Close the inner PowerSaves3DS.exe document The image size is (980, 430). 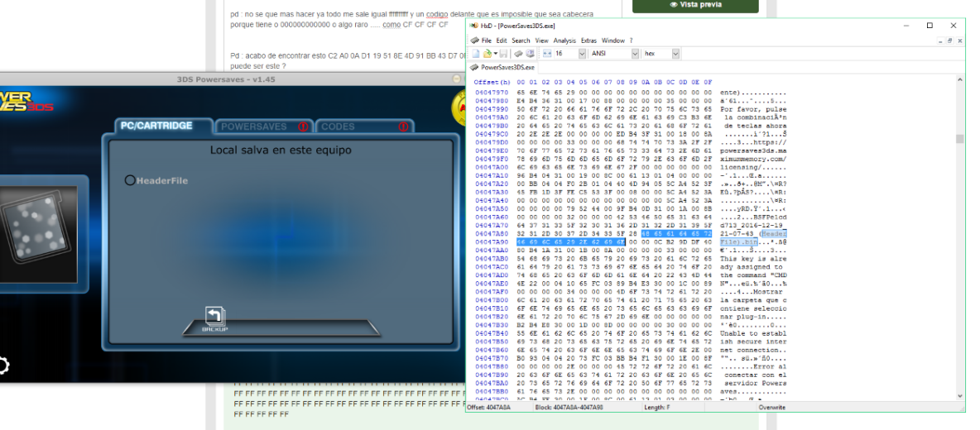point(958,41)
